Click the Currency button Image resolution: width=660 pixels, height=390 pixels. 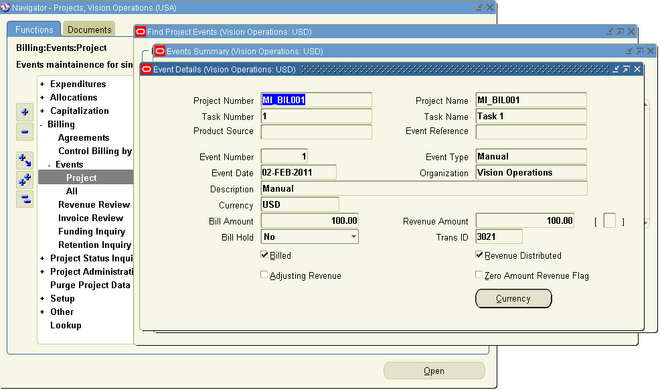(x=513, y=298)
